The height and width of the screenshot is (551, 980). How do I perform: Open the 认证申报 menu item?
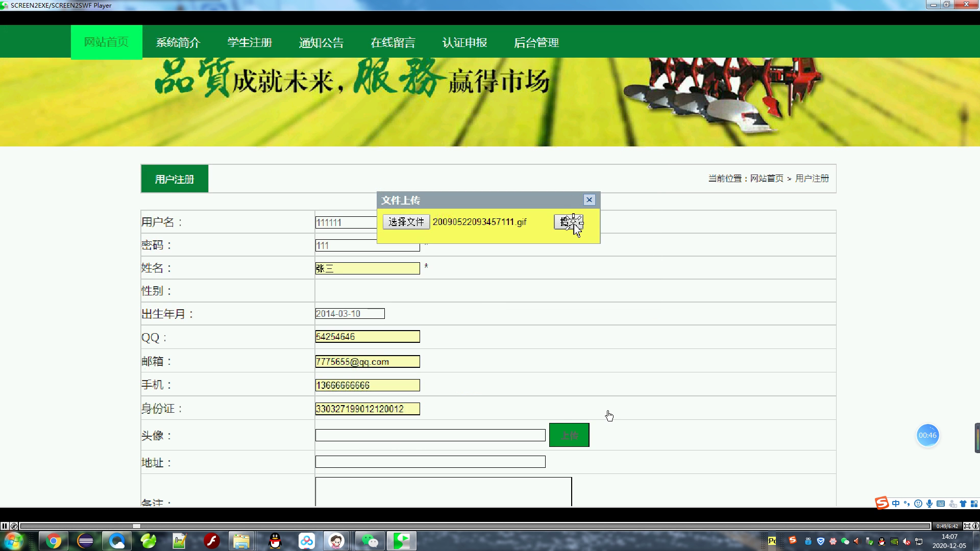tap(464, 43)
